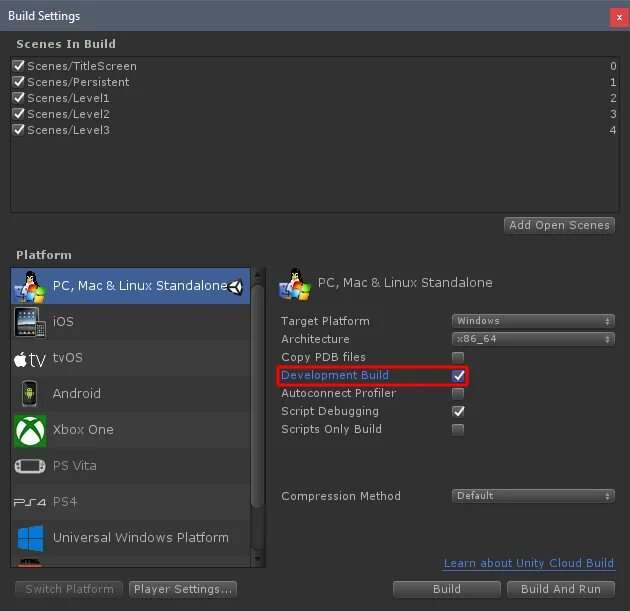Uncheck the Scenes/Persistent scene

click(x=18, y=82)
